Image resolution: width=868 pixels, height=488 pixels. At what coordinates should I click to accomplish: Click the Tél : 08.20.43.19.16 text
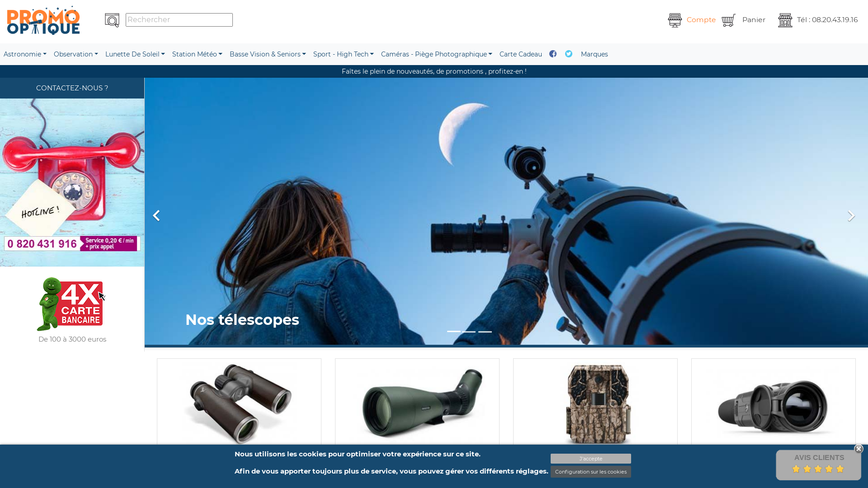coord(827,20)
